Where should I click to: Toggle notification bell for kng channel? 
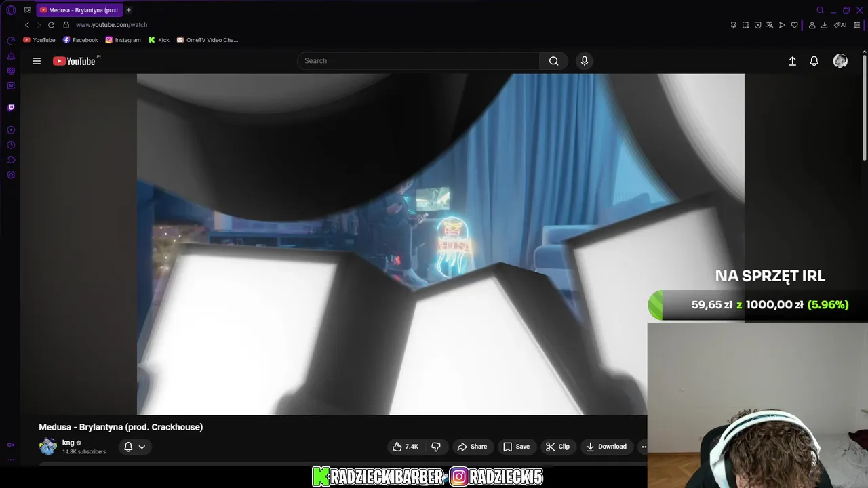click(x=128, y=447)
